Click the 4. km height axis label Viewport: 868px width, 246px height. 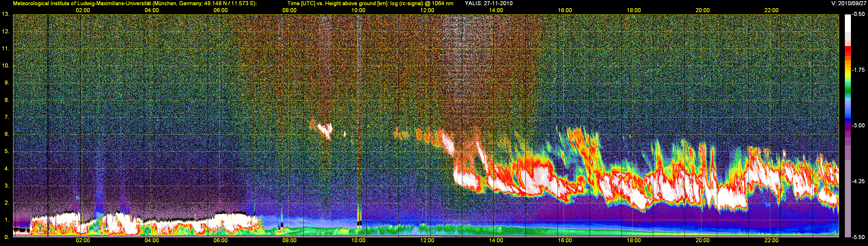(7, 168)
